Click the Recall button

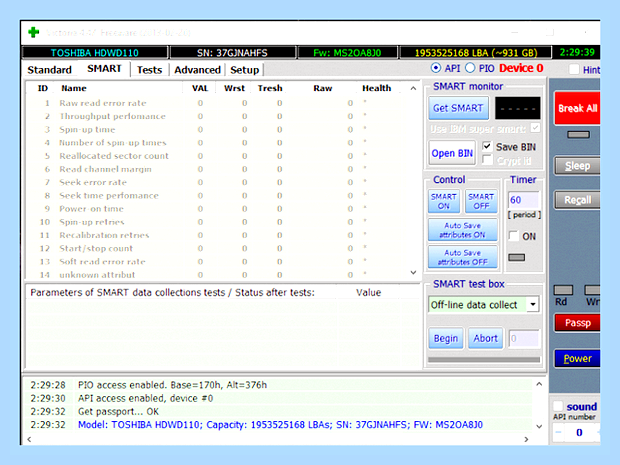pyautogui.click(x=577, y=200)
